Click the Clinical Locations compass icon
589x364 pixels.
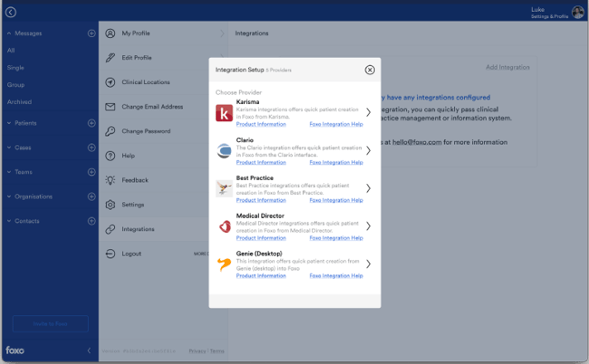110,82
